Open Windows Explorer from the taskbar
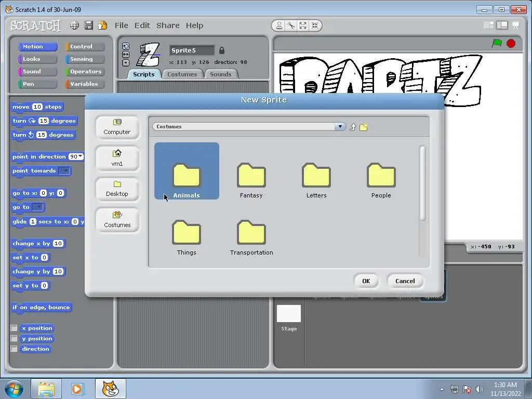The width and height of the screenshot is (532, 399). tap(46, 389)
